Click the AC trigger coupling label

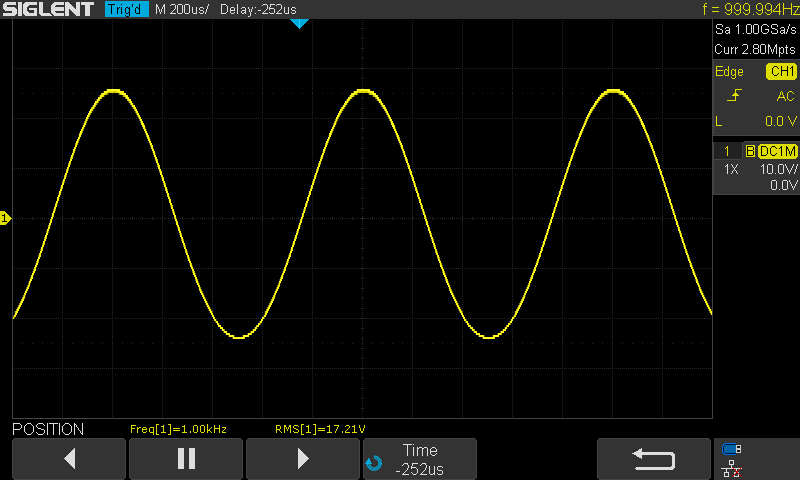coord(785,96)
